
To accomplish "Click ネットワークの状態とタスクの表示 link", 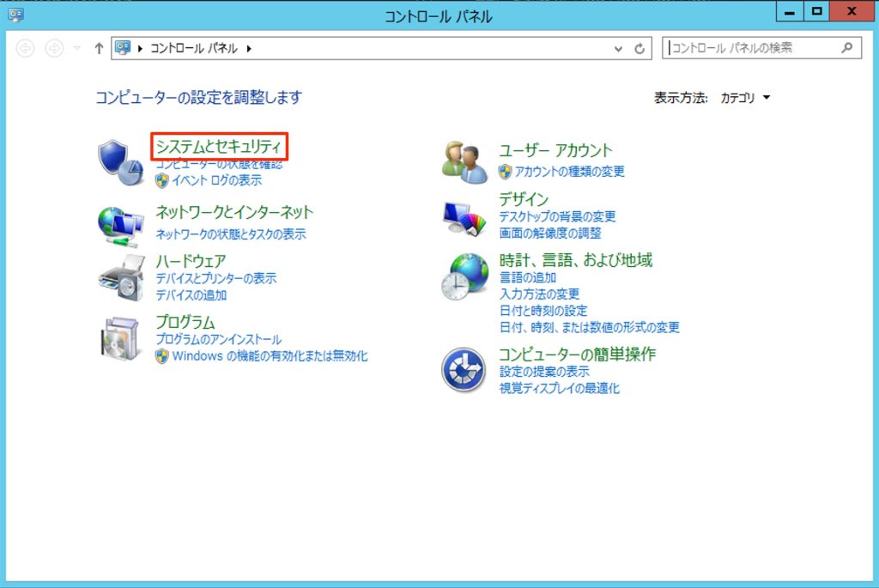I will 231,233.
